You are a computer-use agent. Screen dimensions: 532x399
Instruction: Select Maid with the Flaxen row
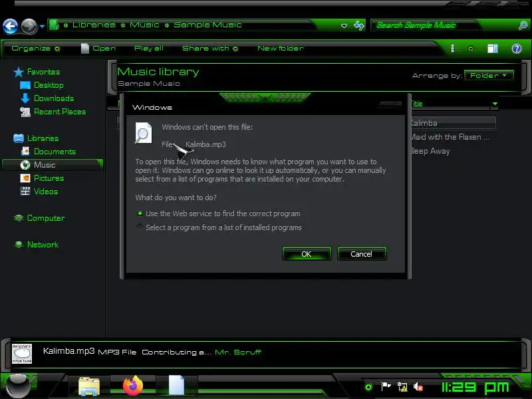450,137
